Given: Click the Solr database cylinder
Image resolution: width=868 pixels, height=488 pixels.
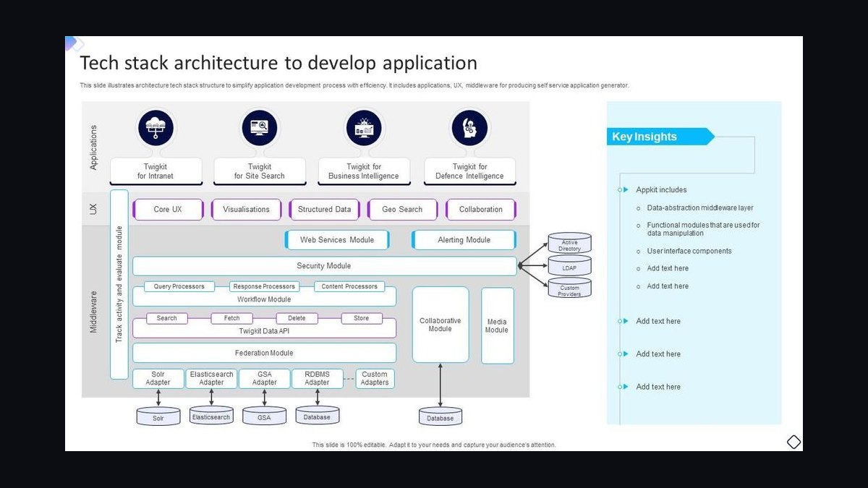Looking at the screenshot, I should pyautogui.click(x=158, y=416).
